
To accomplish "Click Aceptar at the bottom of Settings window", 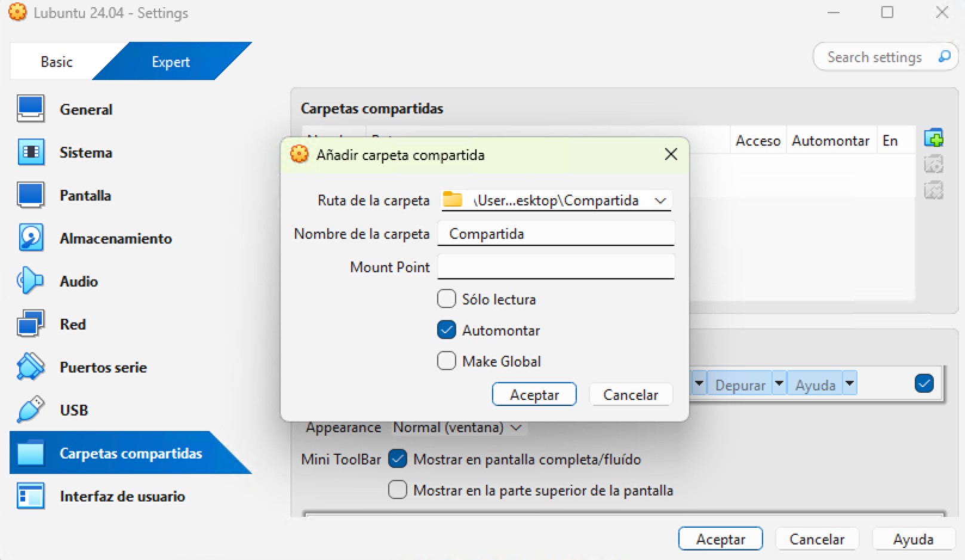I will coord(721,539).
